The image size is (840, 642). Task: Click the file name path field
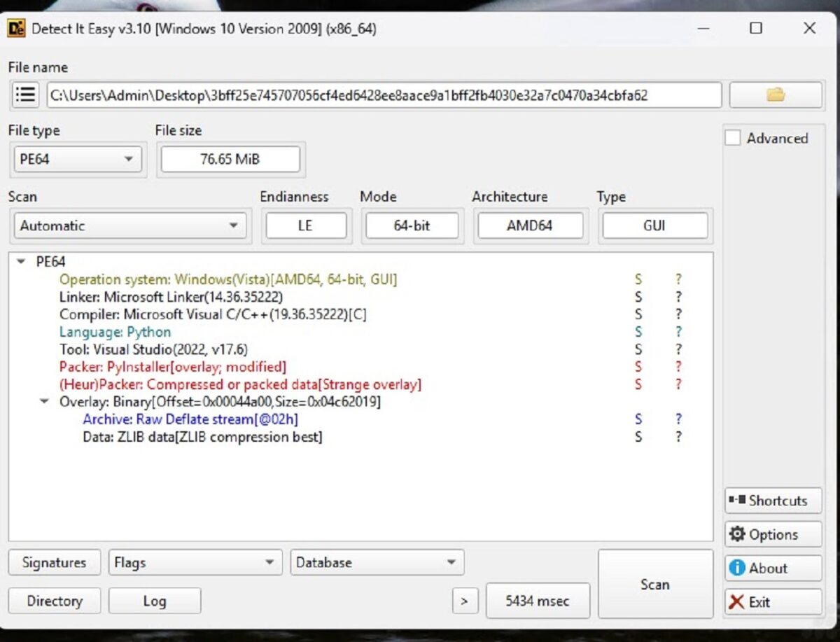coord(384,95)
